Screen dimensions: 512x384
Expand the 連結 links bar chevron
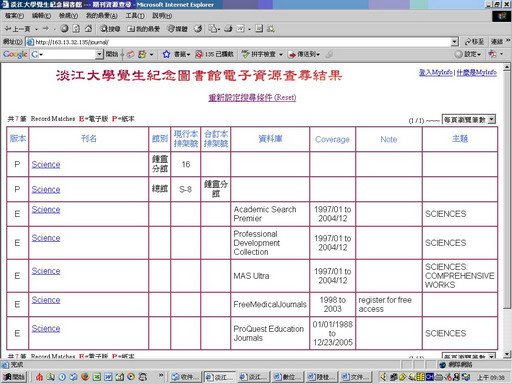(508, 40)
